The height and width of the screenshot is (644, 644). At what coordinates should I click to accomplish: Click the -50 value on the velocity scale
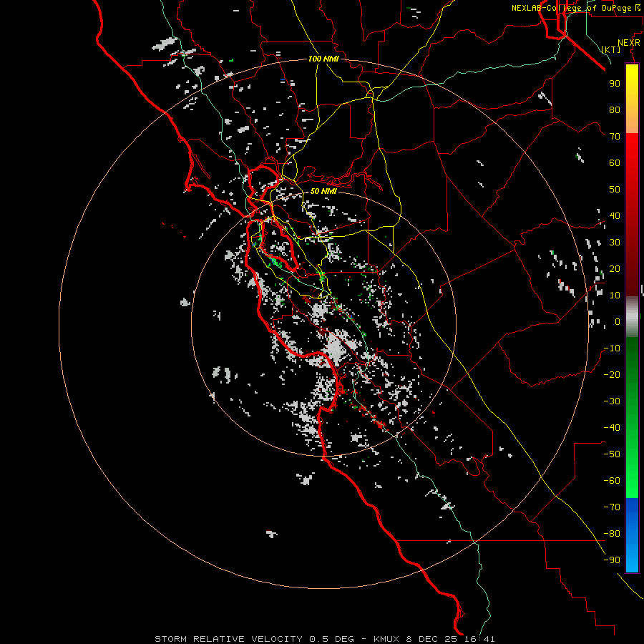[x=612, y=454]
